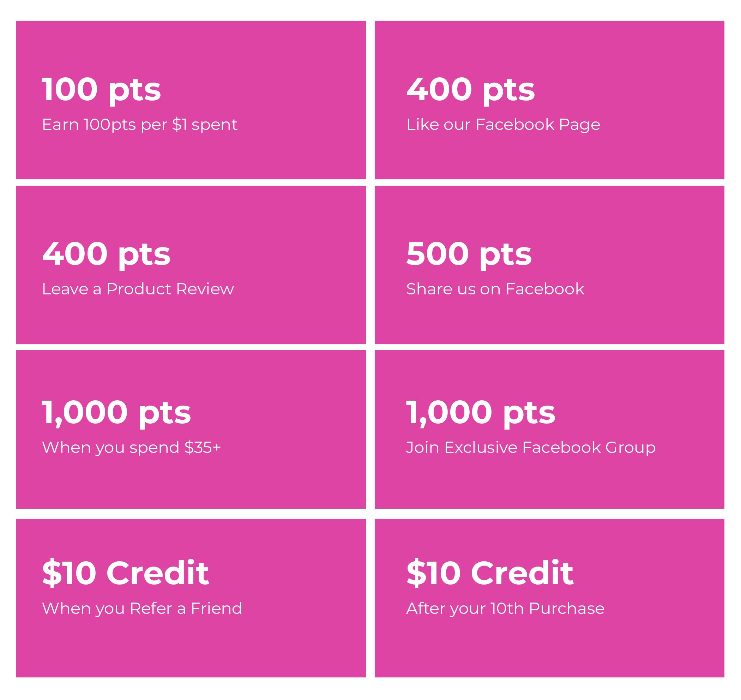Select the "400 pts" heading above Facebook Page
Viewport: 741px width, 700px height.
click(x=470, y=90)
